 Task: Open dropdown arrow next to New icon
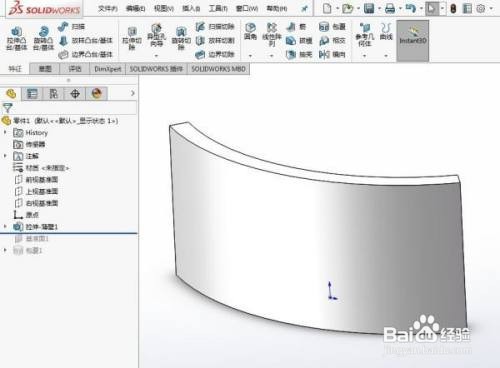click(337, 8)
